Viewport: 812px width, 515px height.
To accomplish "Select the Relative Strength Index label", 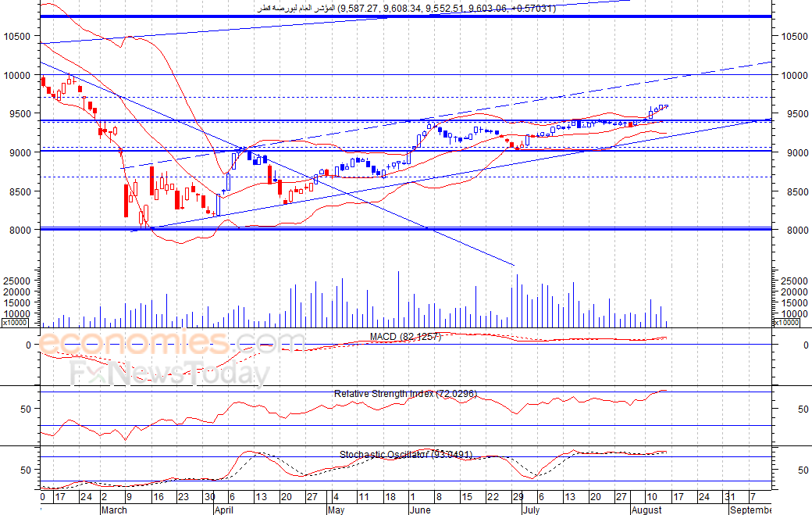I will (405, 394).
